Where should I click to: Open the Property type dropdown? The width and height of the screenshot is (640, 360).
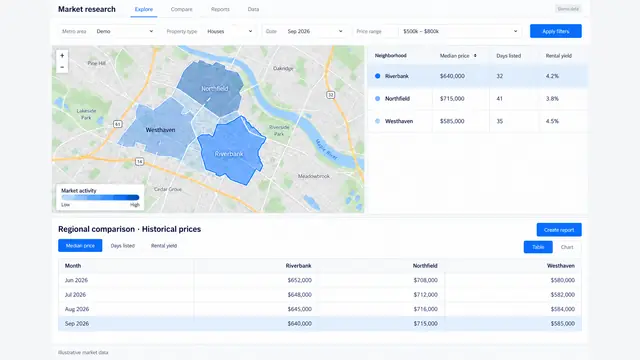[x=229, y=31]
